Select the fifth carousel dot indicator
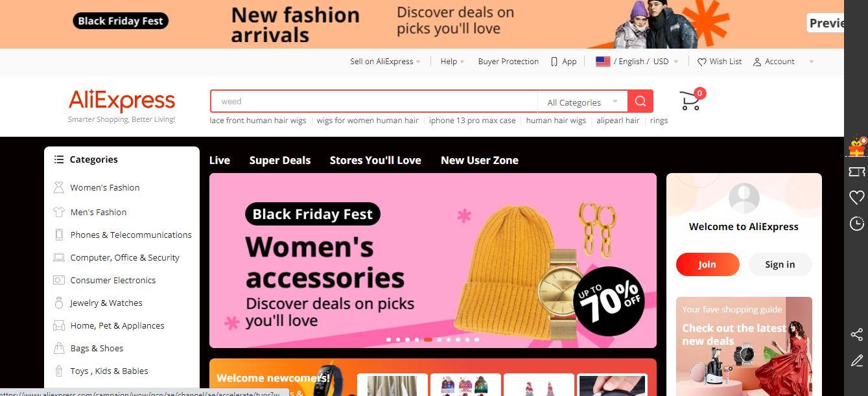 point(428,339)
